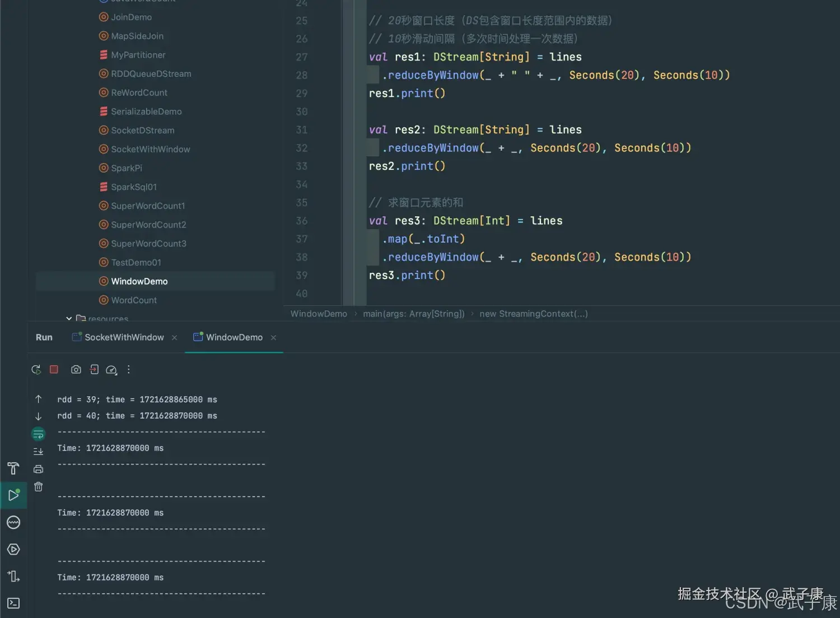The width and height of the screenshot is (840, 618).
Task: Open the Build hammer tool window
Action: click(x=13, y=468)
